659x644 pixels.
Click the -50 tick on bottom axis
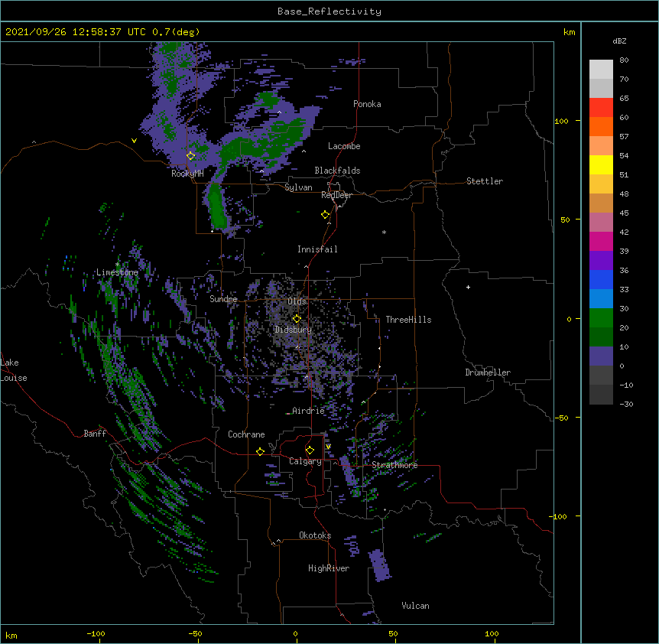(x=195, y=634)
